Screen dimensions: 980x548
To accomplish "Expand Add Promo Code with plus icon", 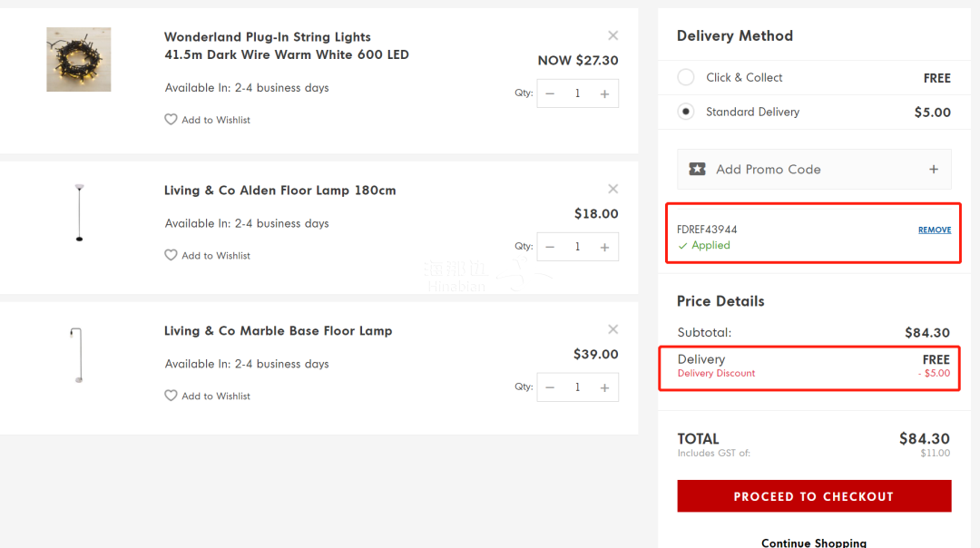I will [933, 170].
